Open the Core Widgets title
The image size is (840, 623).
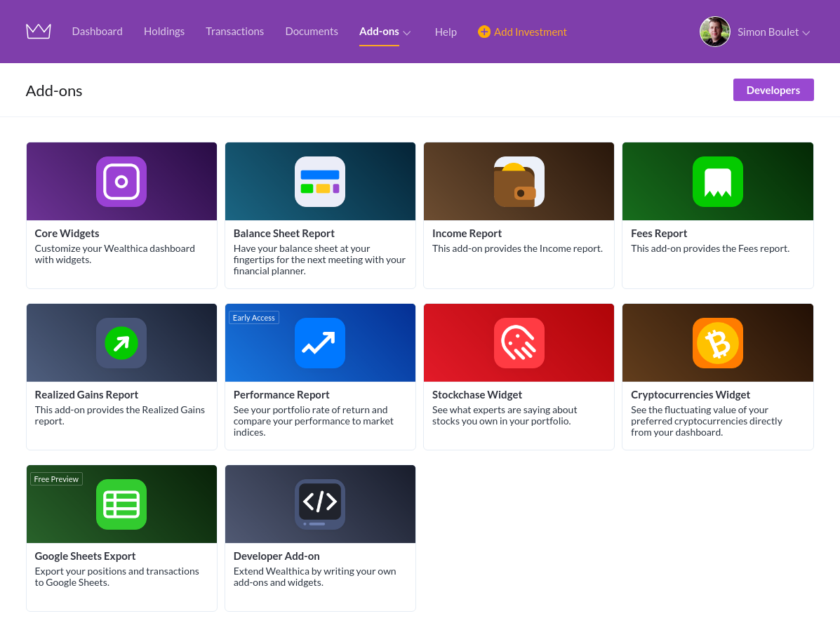[67, 233]
